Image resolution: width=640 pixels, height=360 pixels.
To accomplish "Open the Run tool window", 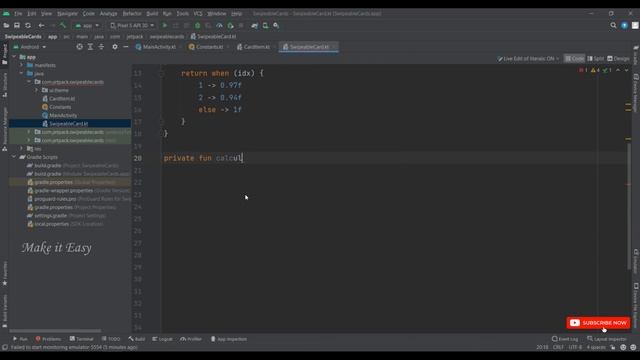I will pyautogui.click(x=20, y=339).
